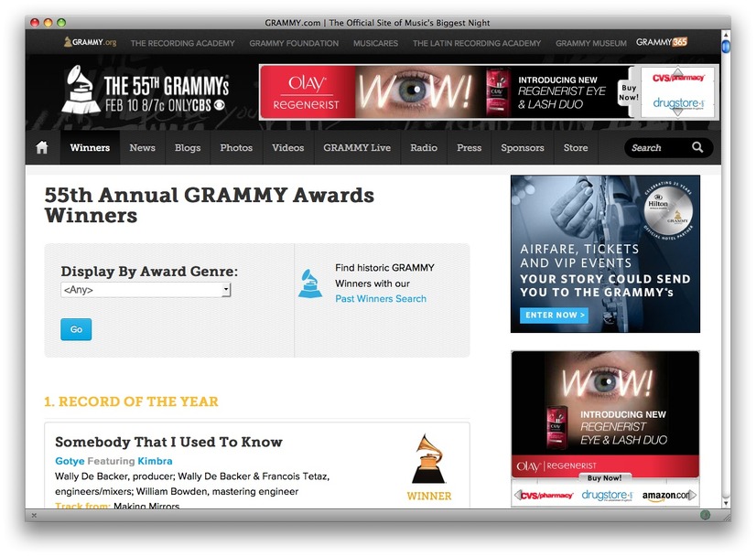Click the x icon in the bottom status bar

click(x=34, y=515)
